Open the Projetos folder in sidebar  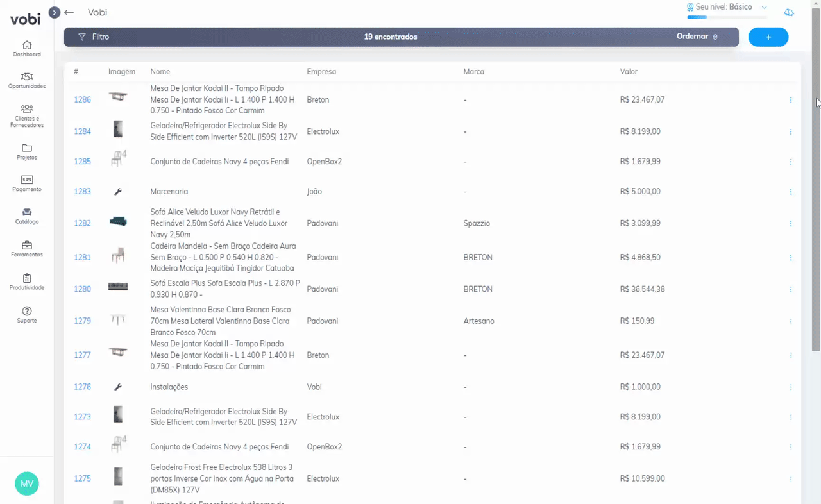pyautogui.click(x=27, y=152)
